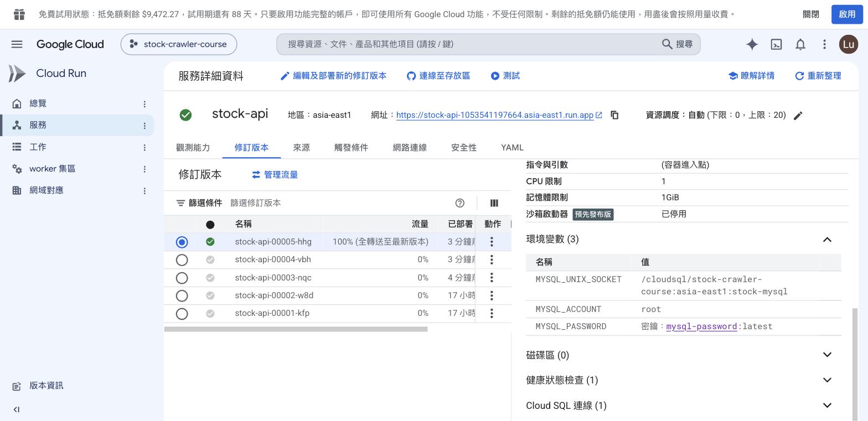Focus the 搜尋資源 search field

(x=488, y=44)
